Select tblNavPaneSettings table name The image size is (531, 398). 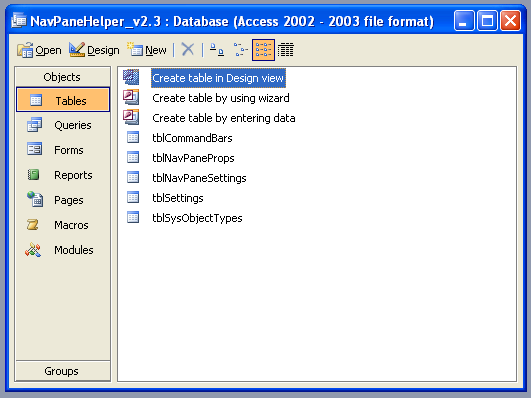[199, 178]
